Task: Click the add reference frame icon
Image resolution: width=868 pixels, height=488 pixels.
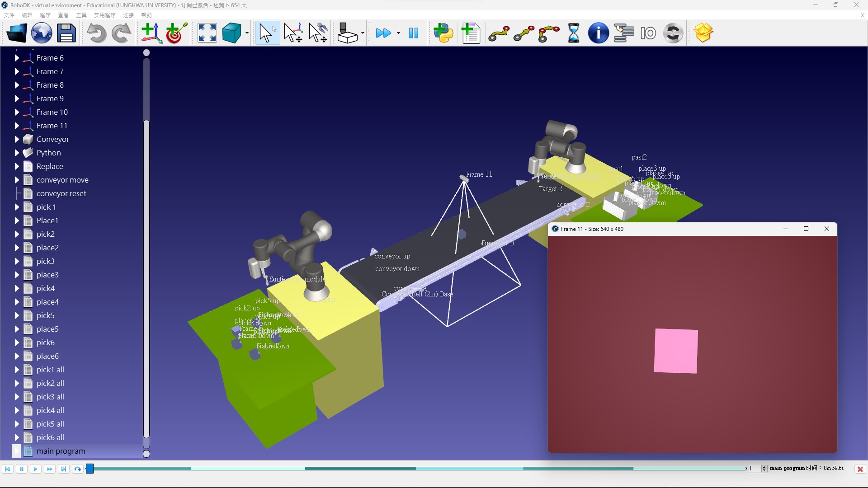Action: (x=151, y=33)
